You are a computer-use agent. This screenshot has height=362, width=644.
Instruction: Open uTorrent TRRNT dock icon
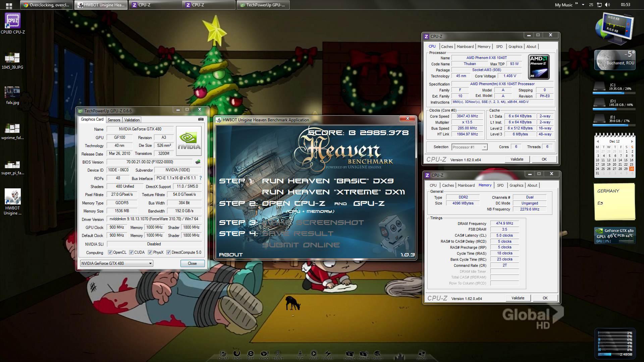[278, 355]
